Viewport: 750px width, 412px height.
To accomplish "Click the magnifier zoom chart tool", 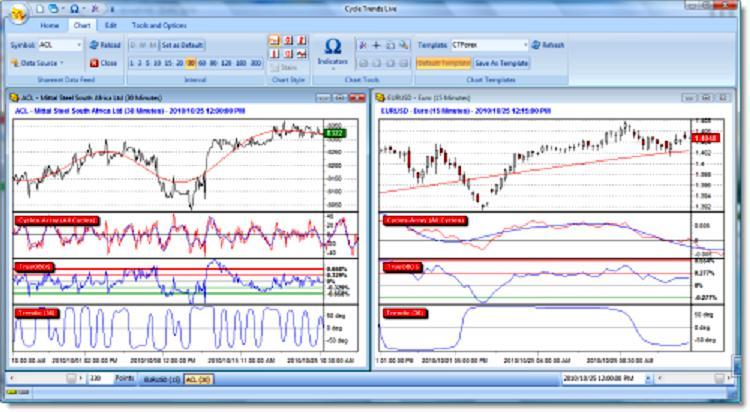I will pyautogui.click(x=404, y=45).
